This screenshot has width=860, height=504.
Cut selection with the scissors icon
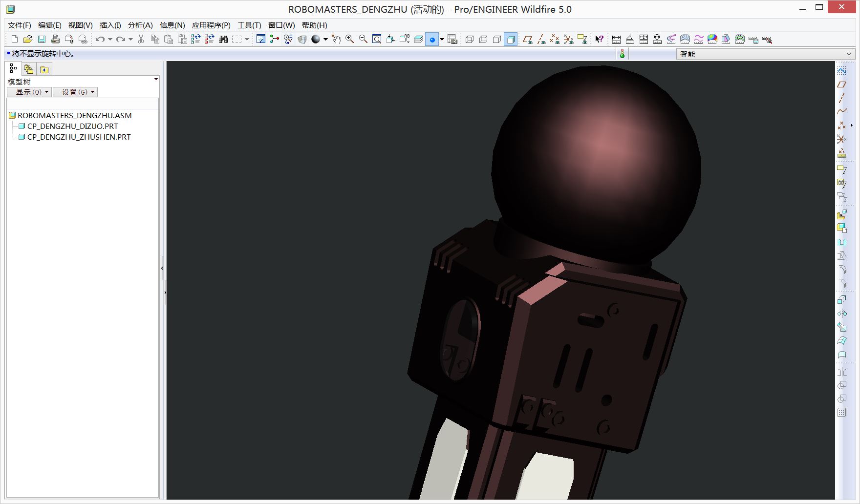tap(141, 39)
